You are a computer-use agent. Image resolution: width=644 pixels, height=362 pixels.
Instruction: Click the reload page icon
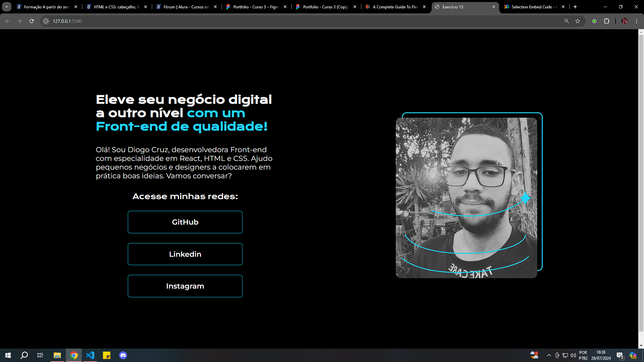click(x=32, y=21)
